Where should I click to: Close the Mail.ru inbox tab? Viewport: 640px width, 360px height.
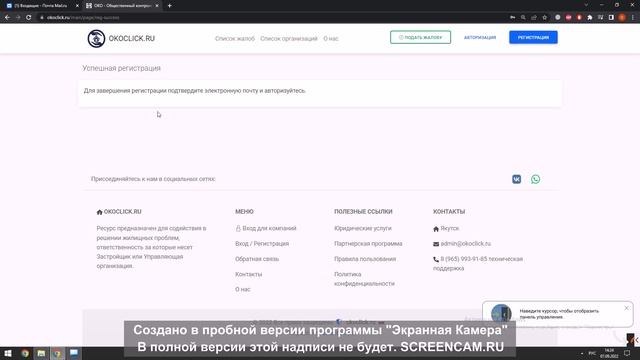[77, 6]
